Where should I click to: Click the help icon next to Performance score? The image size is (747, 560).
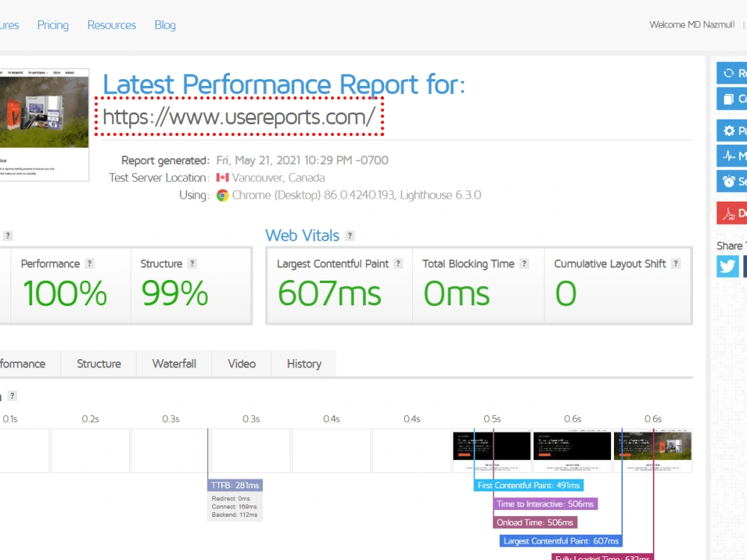(x=90, y=264)
